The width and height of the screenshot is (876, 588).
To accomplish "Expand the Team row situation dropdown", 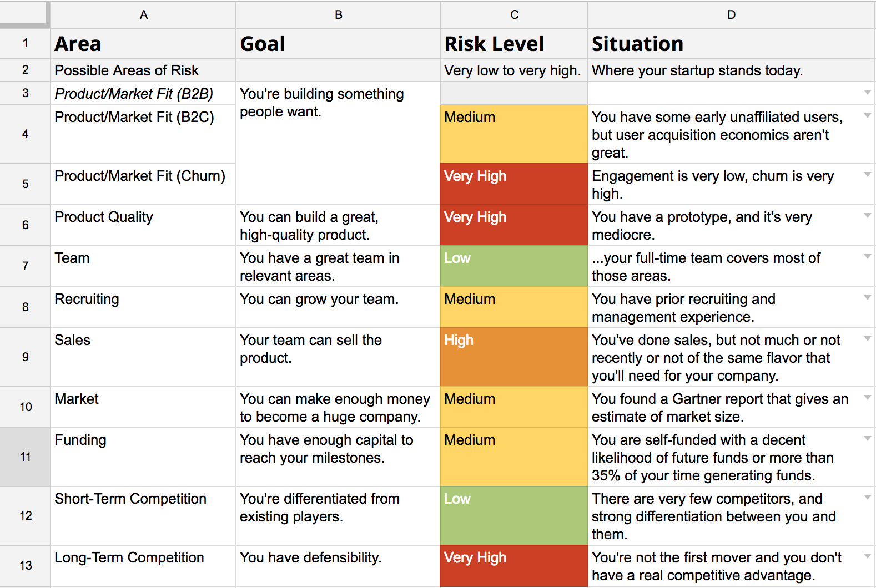I will pos(867,257).
